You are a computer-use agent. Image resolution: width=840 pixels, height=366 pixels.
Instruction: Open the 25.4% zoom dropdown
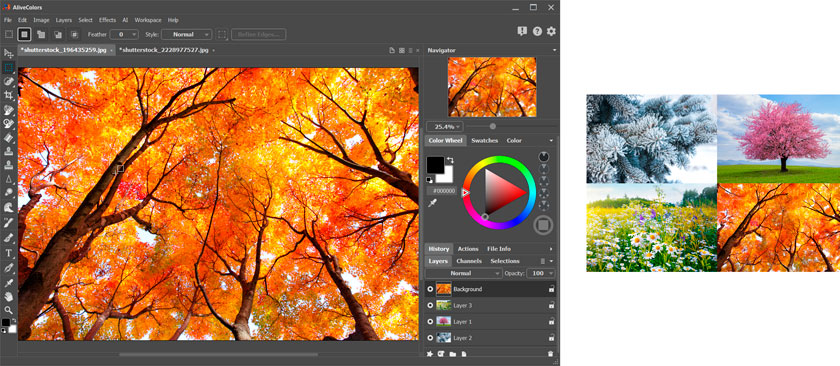pos(445,127)
